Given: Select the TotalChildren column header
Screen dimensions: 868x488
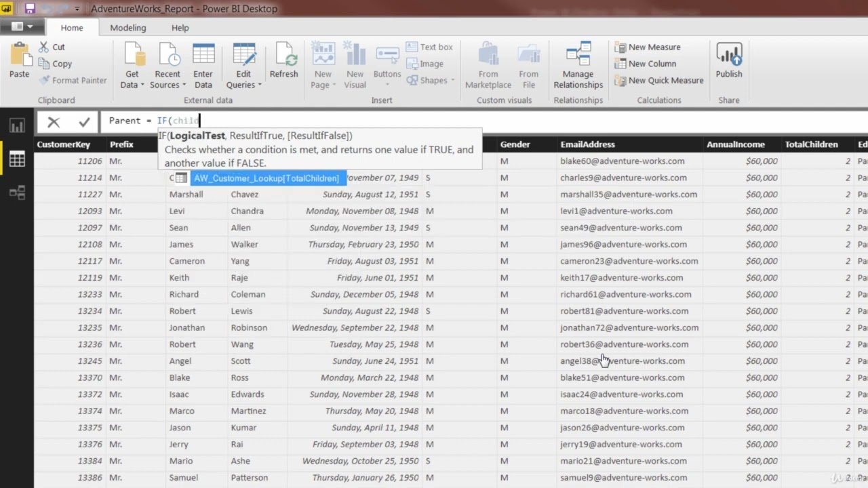Looking at the screenshot, I should click(x=818, y=144).
